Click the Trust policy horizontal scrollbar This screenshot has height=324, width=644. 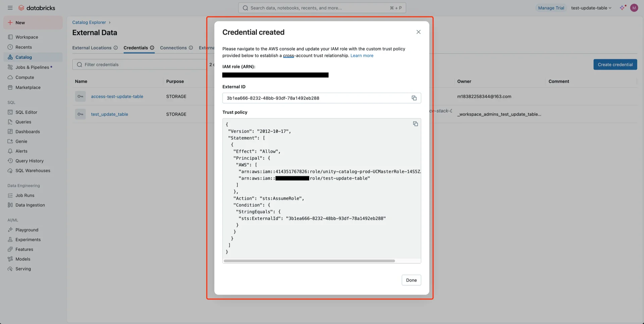(309, 261)
